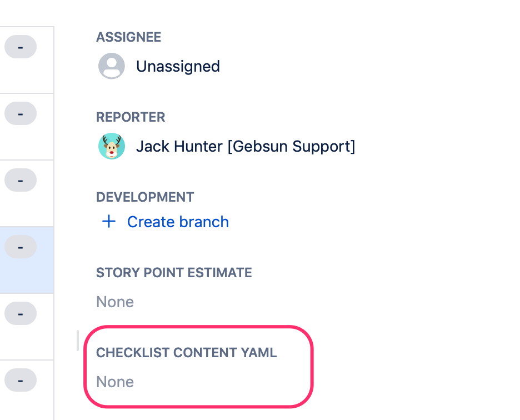Click the third minus pill icon
Screen dimensions: 520x420
click(20, 180)
